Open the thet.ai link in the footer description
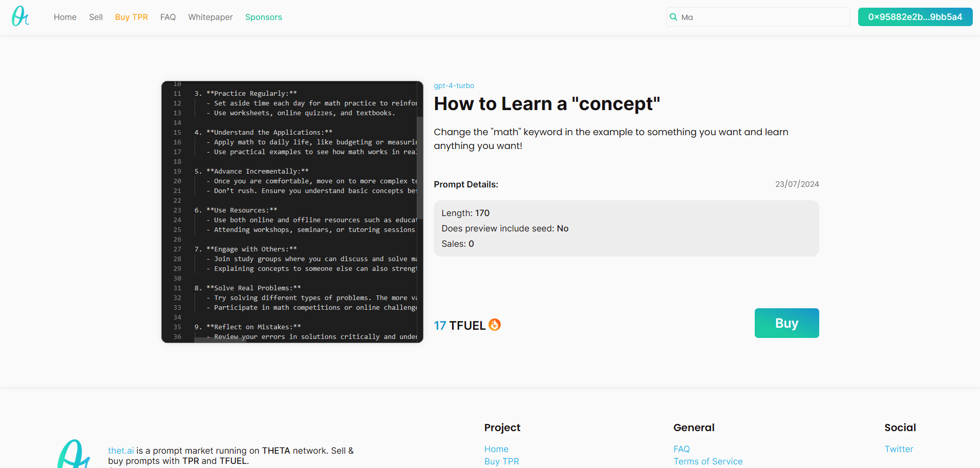 (x=121, y=451)
